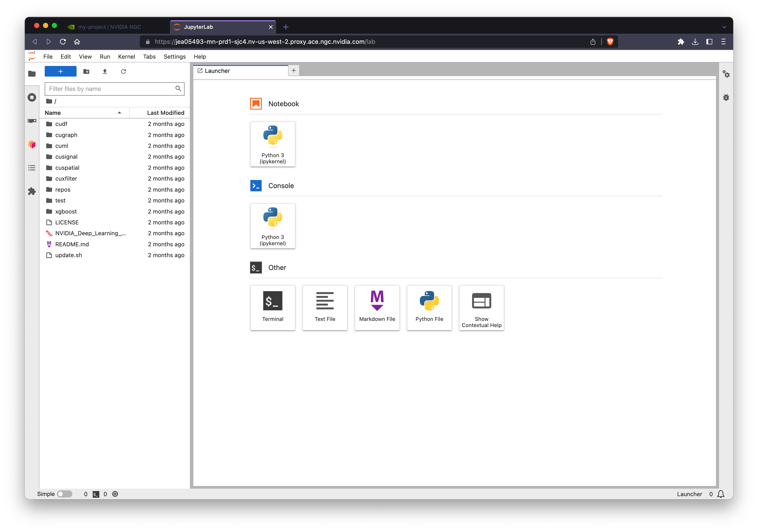The width and height of the screenshot is (758, 532).
Task: Expand repos folder in file browser
Action: pos(63,189)
